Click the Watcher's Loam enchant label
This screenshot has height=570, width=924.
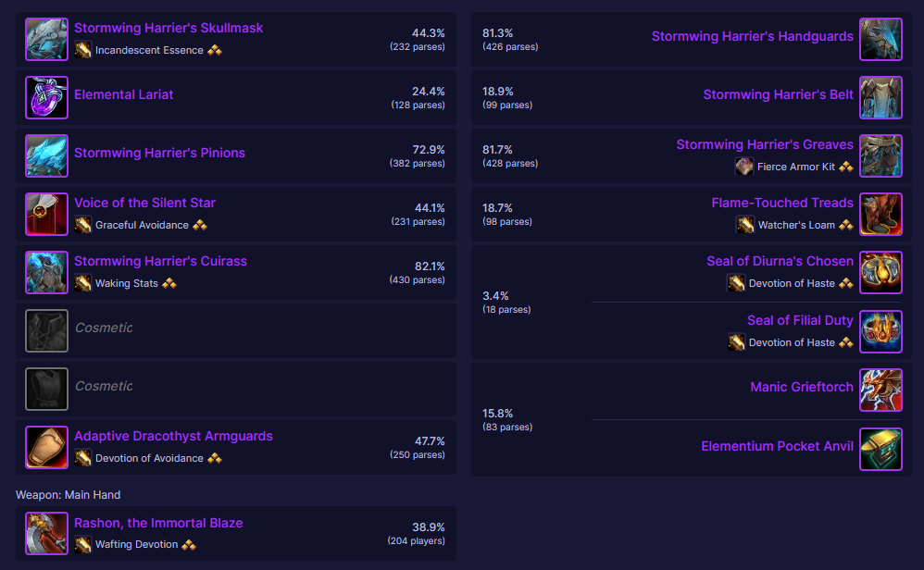(x=796, y=225)
